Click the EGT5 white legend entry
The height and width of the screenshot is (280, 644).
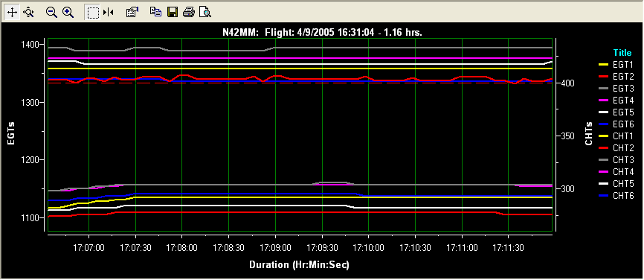coord(616,112)
